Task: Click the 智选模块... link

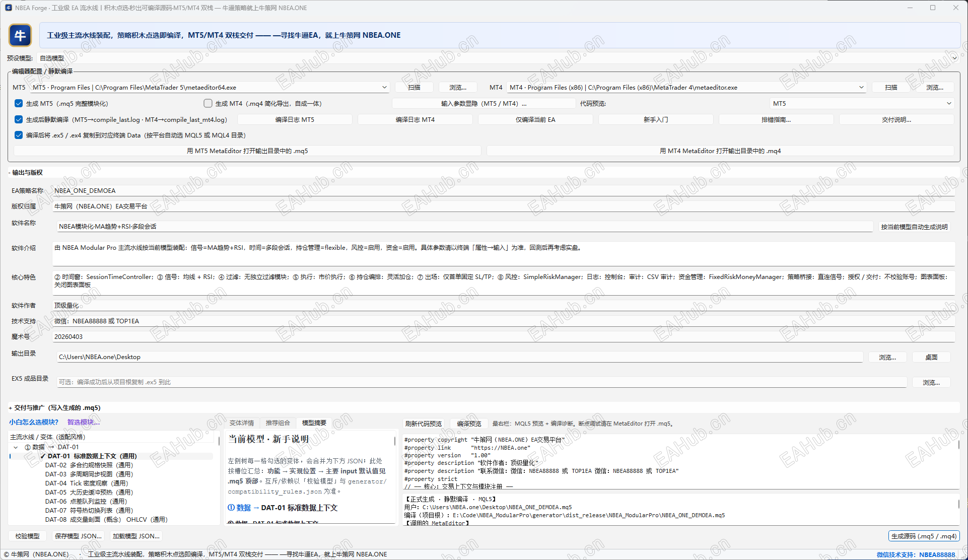Action: coord(84,422)
